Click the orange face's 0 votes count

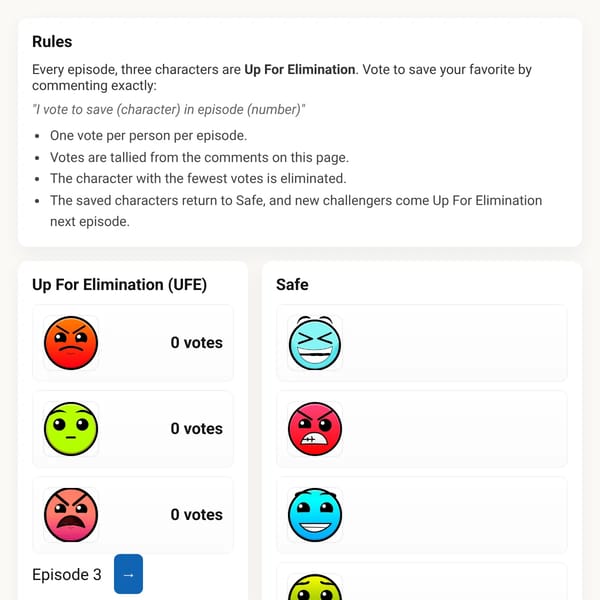197,342
